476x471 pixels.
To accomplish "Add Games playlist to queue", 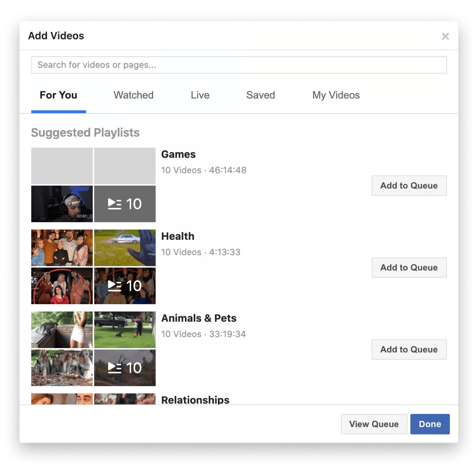I will 409,185.
